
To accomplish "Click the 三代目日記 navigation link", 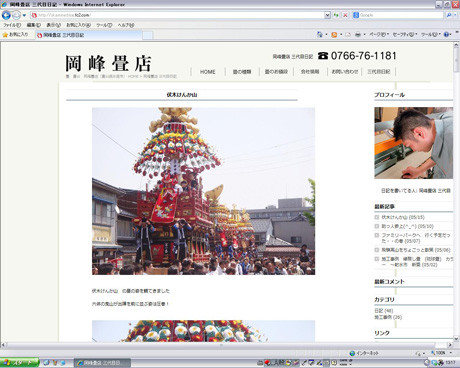I will click(x=379, y=72).
